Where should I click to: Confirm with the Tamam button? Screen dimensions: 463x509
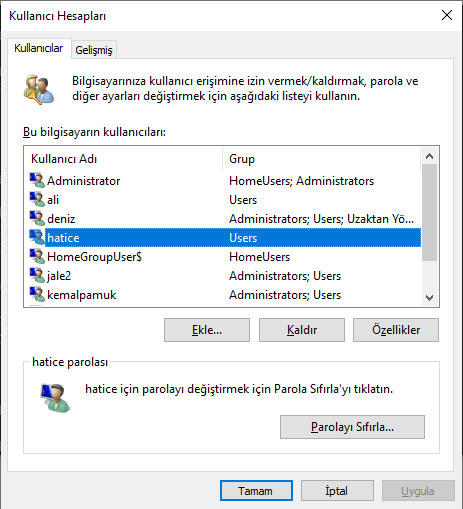[256, 491]
